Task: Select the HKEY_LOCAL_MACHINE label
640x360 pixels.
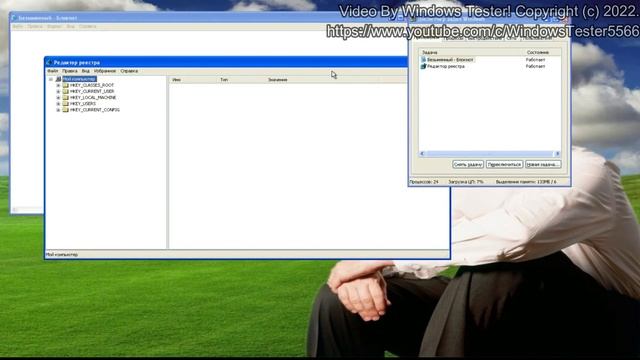Action: coord(93,98)
